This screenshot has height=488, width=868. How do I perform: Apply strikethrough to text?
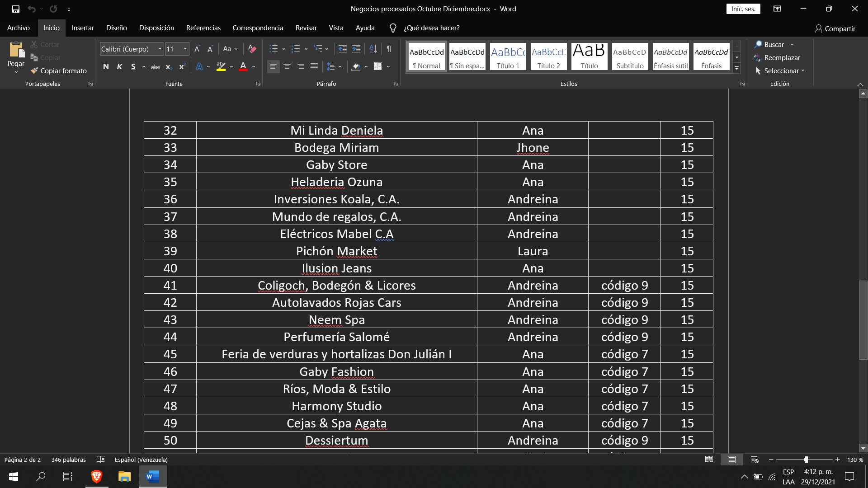(155, 67)
